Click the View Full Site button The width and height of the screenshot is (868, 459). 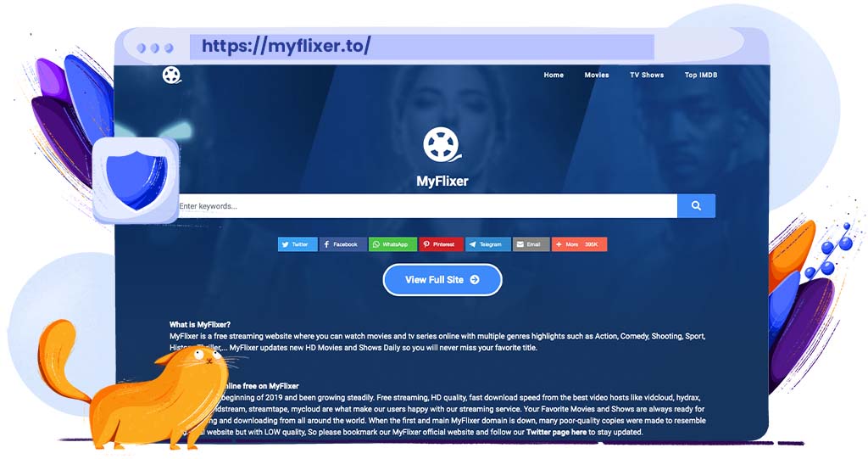point(442,280)
